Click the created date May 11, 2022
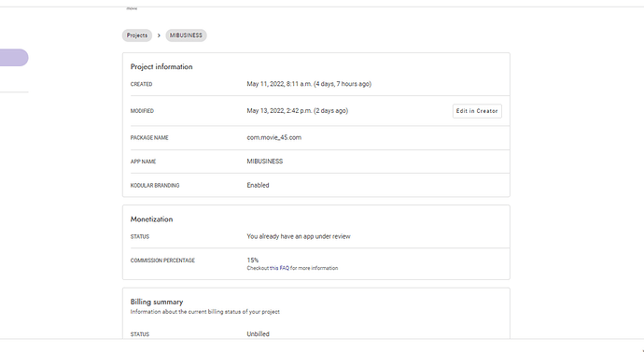This screenshot has height=352, width=644. point(309,84)
